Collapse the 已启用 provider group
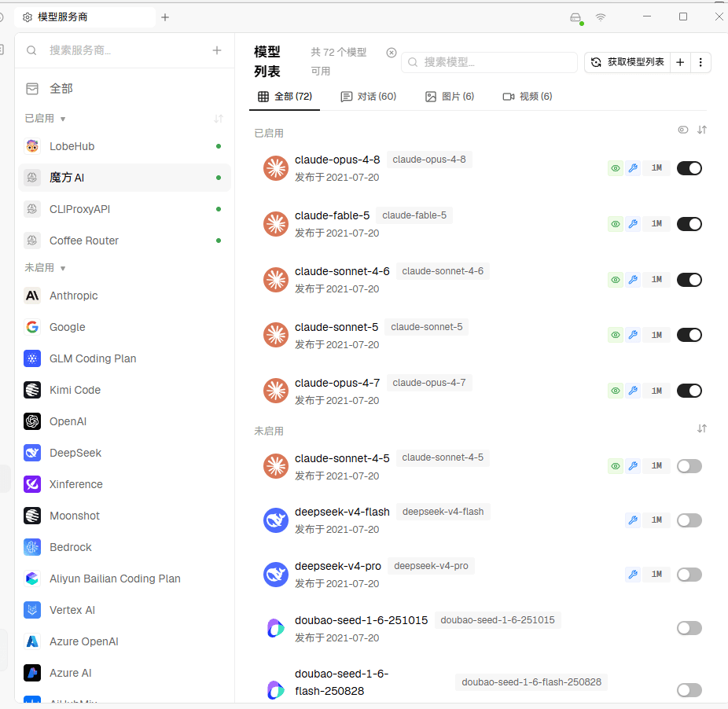 point(45,119)
